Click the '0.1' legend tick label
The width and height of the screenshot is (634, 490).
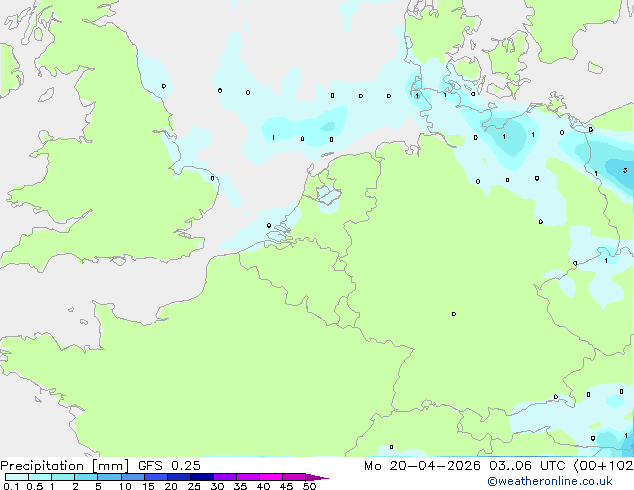coord(11,486)
